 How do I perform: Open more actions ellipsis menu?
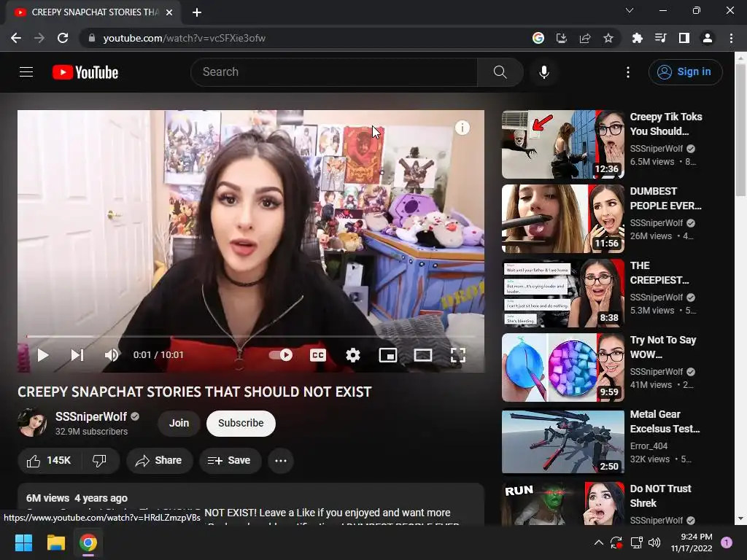click(281, 461)
